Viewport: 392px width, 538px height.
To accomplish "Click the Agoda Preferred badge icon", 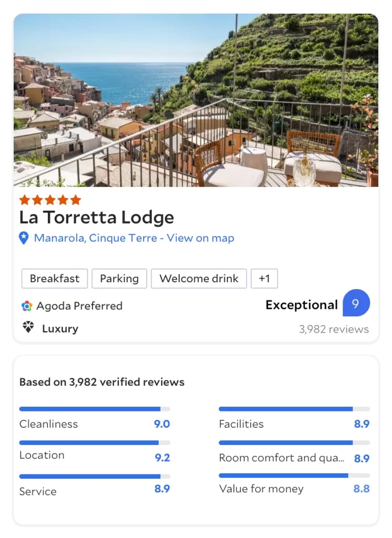I will tap(27, 306).
